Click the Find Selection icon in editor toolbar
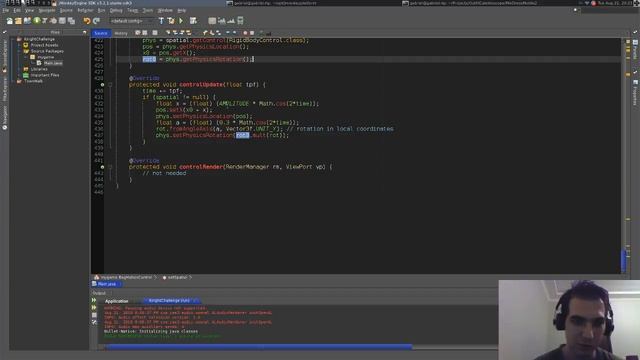Image resolution: width=640 pixels, height=360 pixels. pyautogui.click(x=168, y=33)
